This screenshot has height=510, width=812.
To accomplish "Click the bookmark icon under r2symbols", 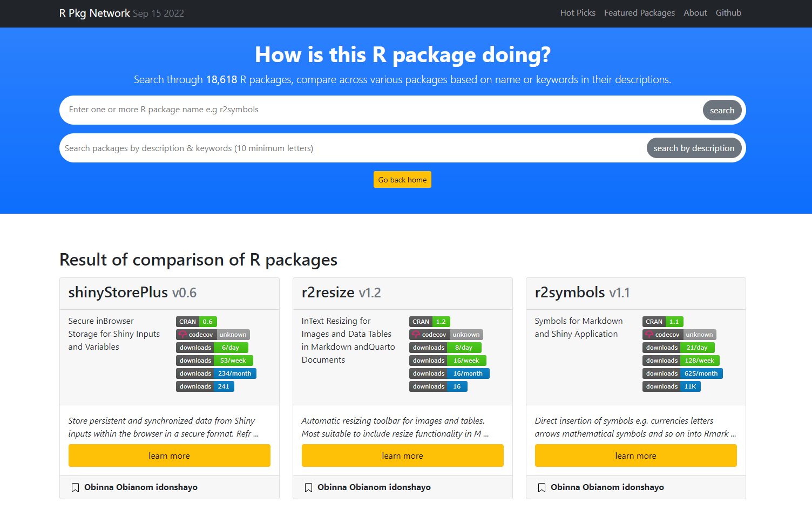I will coord(542,487).
